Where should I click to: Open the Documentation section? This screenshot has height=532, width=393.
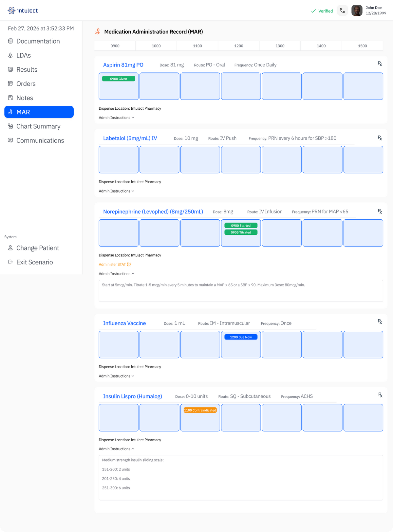pyautogui.click(x=39, y=41)
